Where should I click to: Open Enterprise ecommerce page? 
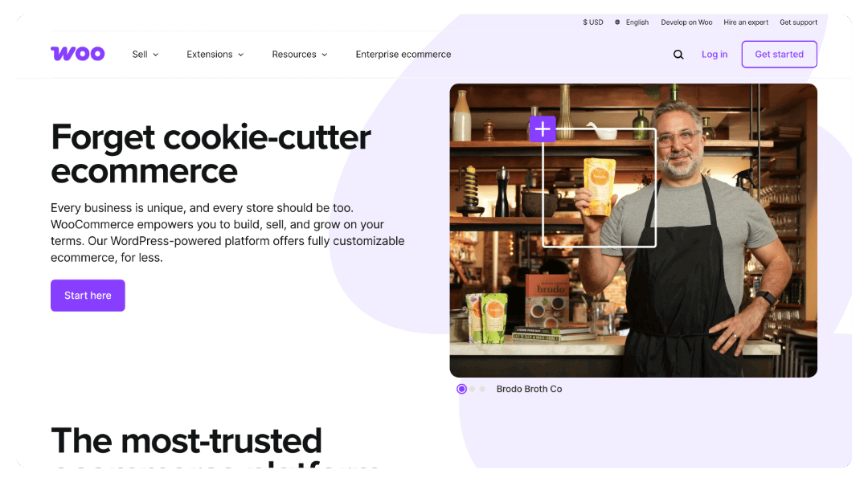[x=403, y=55]
